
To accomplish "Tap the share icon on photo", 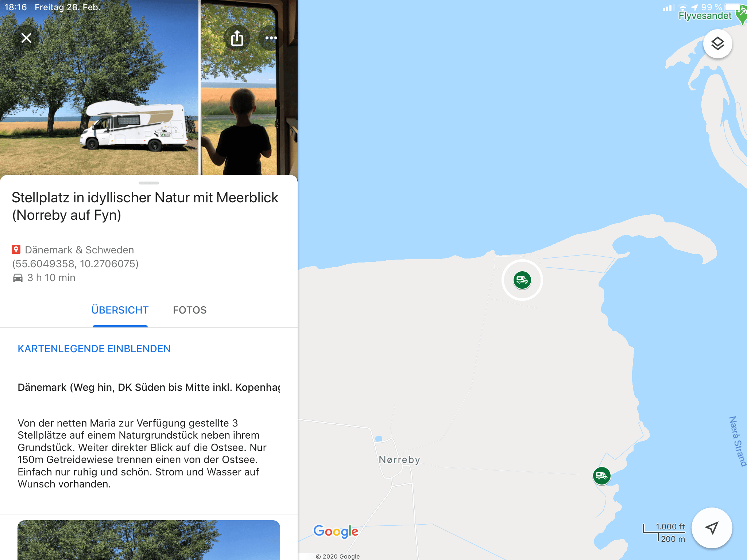I will [x=237, y=38].
